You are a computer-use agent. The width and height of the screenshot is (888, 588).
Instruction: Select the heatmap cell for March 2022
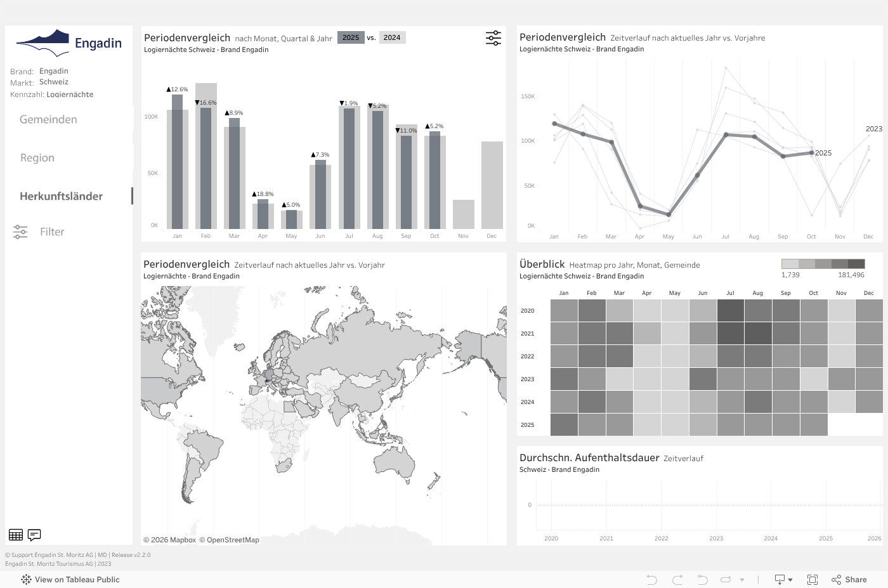620,356
